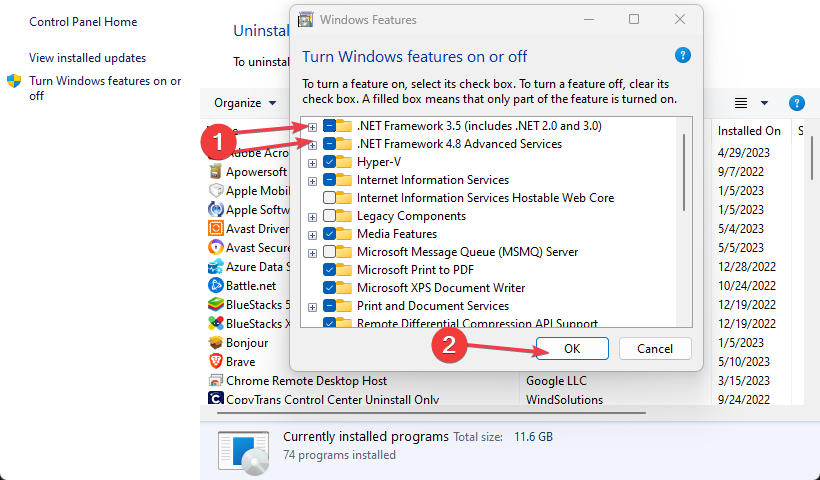Uncheck the Microsoft XPS Document Writer checkbox
The image size is (820, 480).
(329, 288)
